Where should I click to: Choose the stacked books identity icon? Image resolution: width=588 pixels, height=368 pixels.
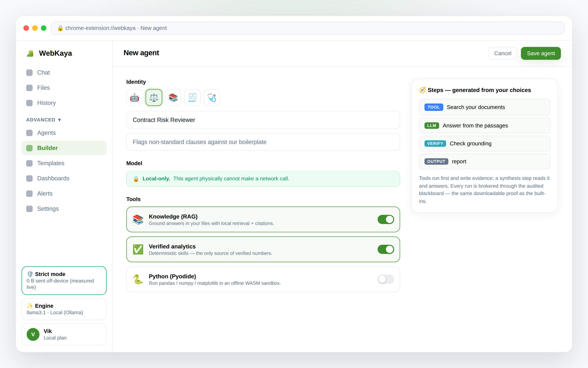tap(173, 98)
